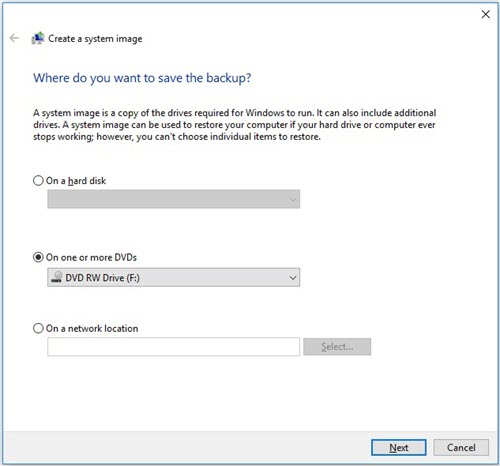The width and height of the screenshot is (500, 466).
Task: Click the network location text field
Action: [x=173, y=347]
